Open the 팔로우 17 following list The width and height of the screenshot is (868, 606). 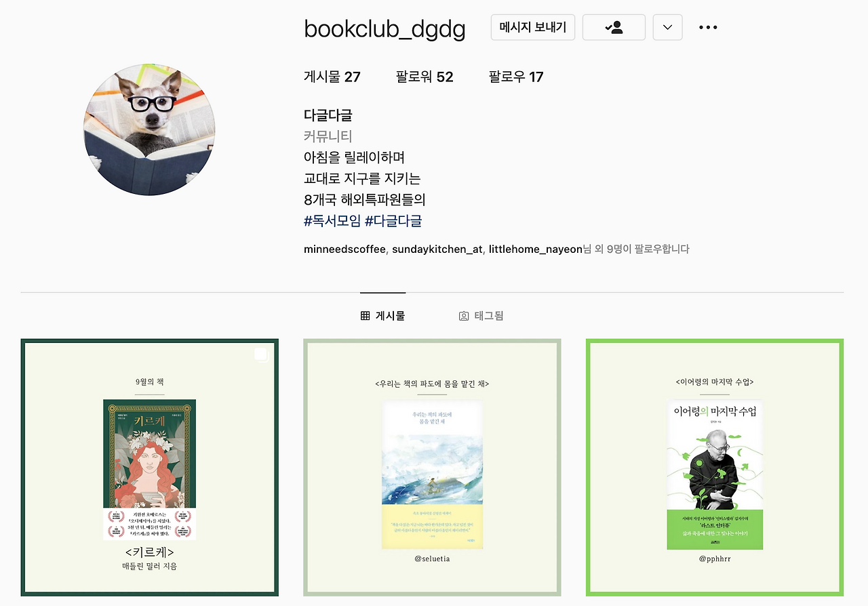516,77
